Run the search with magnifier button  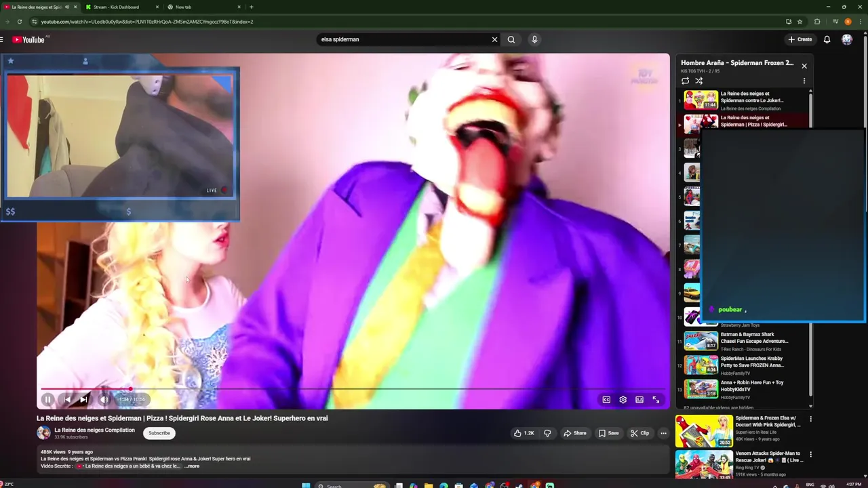click(511, 39)
